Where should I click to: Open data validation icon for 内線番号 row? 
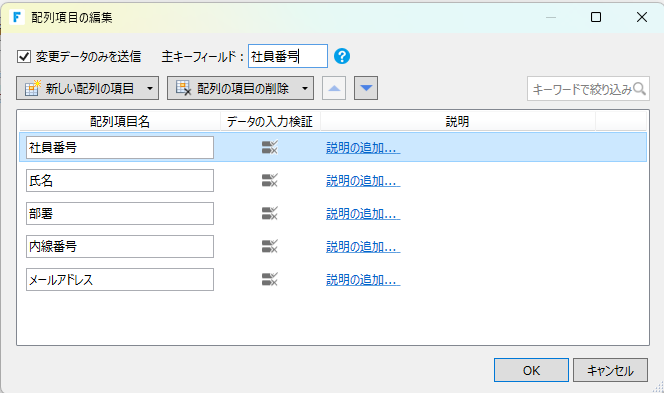pos(270,246)
